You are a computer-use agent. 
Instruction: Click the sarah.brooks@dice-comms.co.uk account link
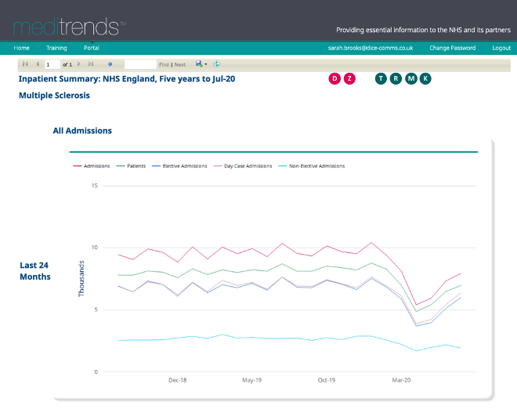(x=371, y=48)
